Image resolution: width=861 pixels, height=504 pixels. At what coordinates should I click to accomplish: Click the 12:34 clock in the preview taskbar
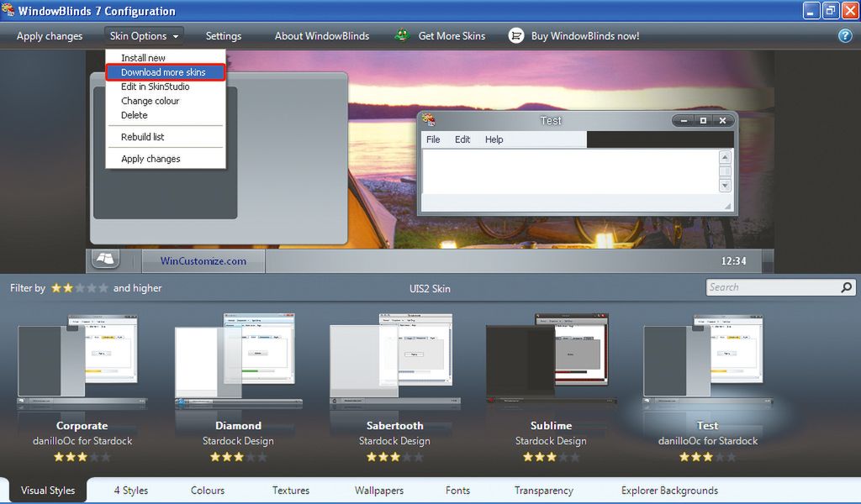733,261
